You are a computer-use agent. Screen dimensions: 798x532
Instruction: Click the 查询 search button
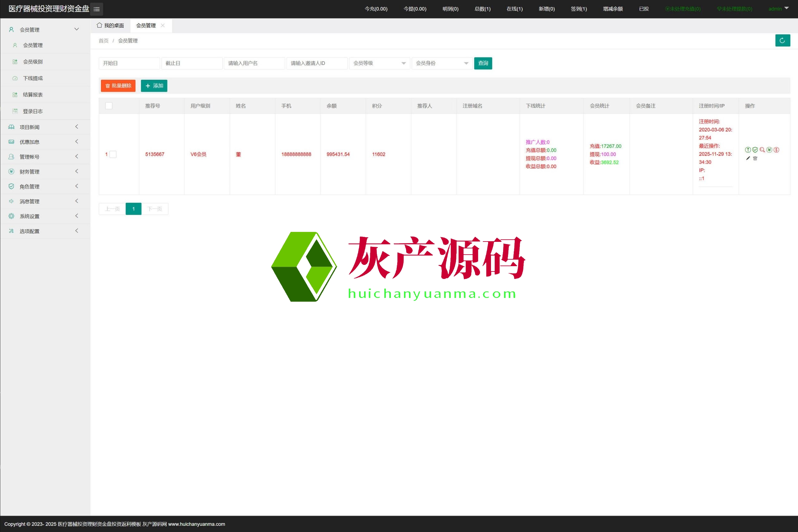coord(483,63)
